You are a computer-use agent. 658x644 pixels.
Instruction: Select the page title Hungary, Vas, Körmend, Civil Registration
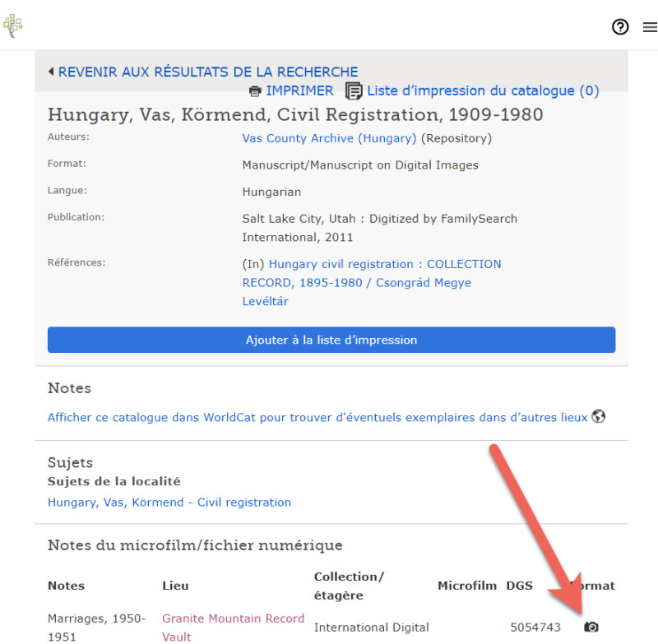295,114
